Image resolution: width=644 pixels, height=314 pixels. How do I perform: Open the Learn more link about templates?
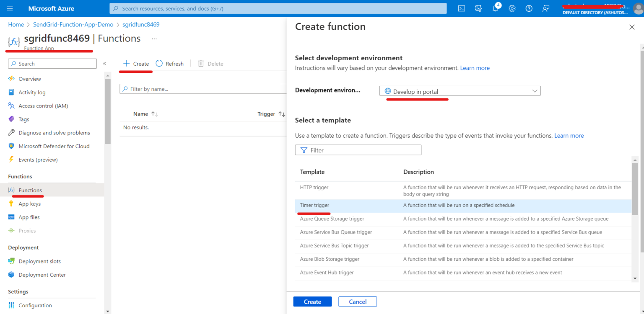569,135
